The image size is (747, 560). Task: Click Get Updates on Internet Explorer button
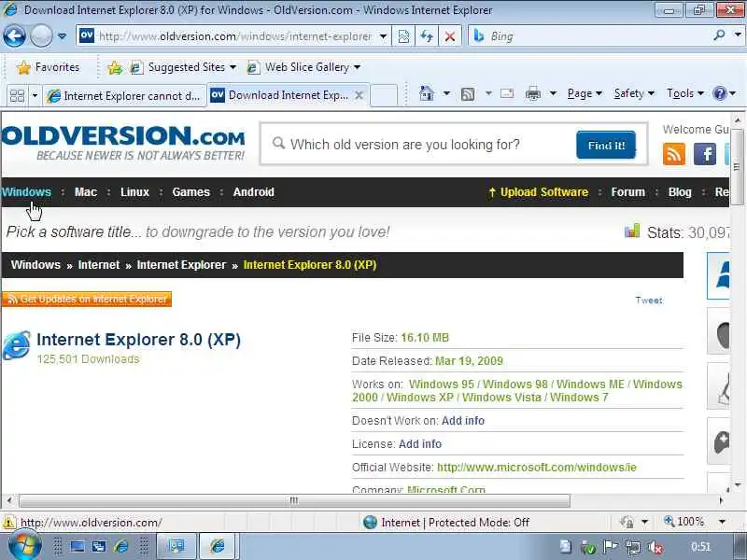[x=87, y=299]
